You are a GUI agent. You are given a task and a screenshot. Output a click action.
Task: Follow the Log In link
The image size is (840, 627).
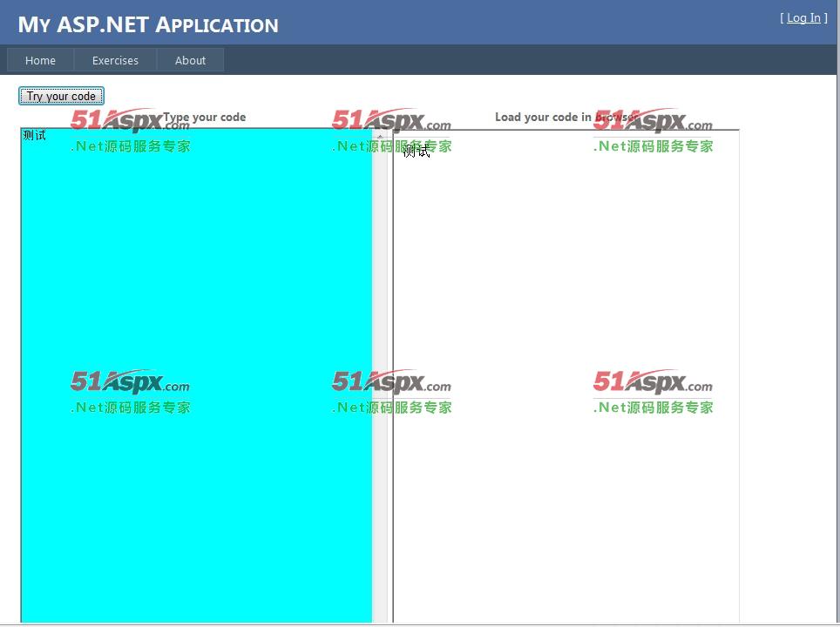tap(803, 18)
